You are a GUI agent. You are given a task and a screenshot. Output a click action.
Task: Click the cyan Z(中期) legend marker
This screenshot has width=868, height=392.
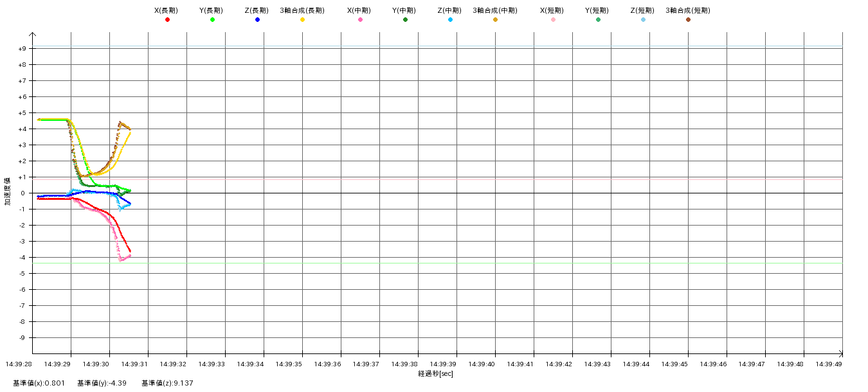point(450,20)
